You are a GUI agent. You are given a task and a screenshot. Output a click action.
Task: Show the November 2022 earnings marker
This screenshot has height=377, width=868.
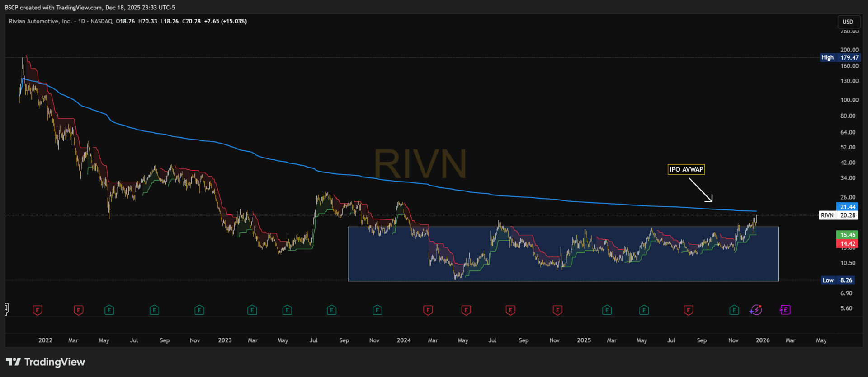[x=199, y=310]
